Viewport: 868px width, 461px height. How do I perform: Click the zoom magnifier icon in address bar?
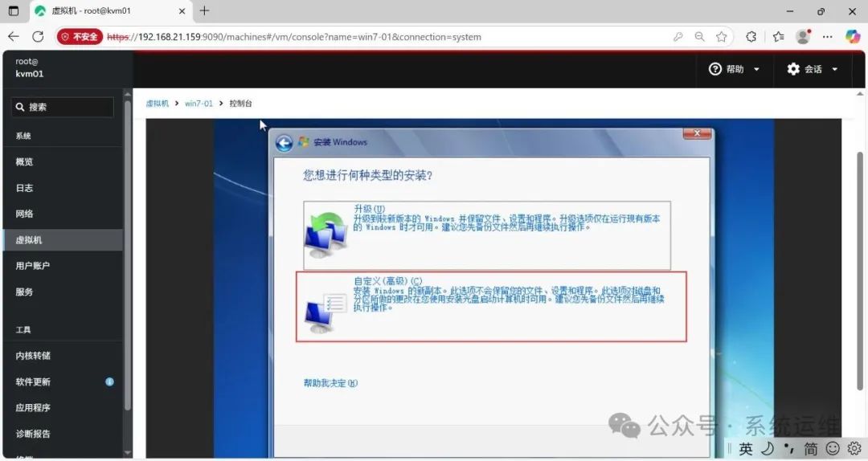[700, 36]
